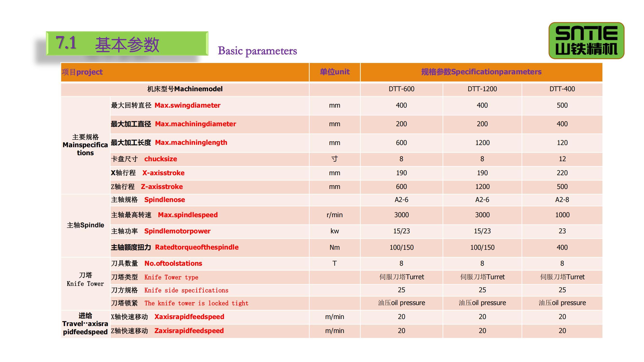Click the 120 machining length value
Screen dimensions: 644x362
(562, 143)
